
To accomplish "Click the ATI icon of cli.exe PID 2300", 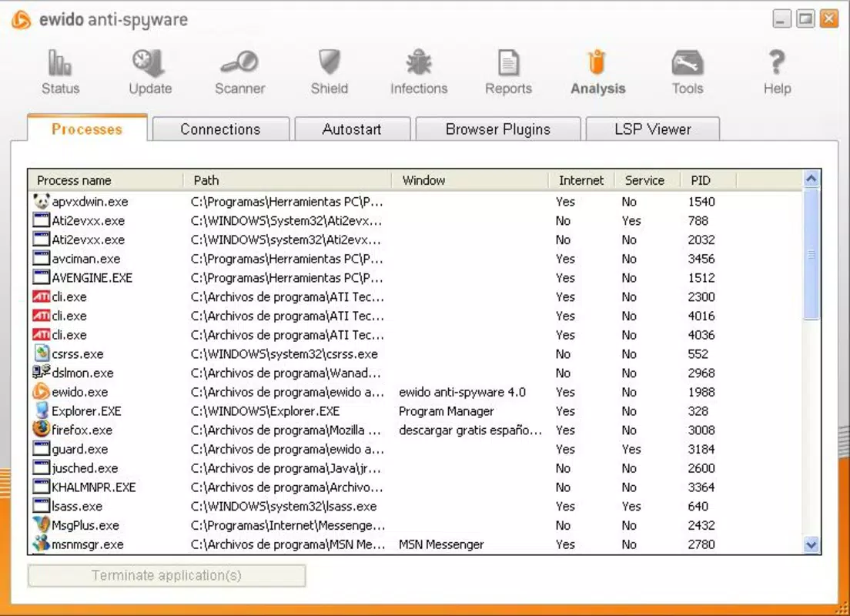I will [42, 297].
